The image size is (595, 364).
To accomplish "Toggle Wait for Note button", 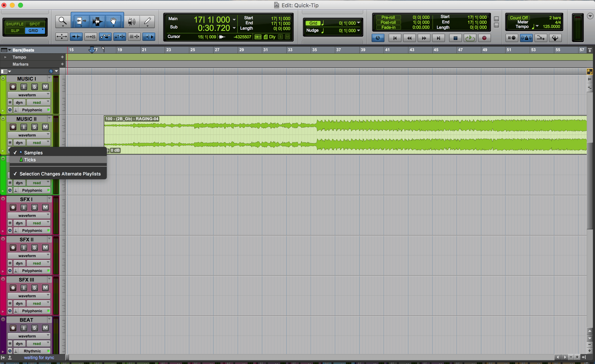I will [512, 38].
